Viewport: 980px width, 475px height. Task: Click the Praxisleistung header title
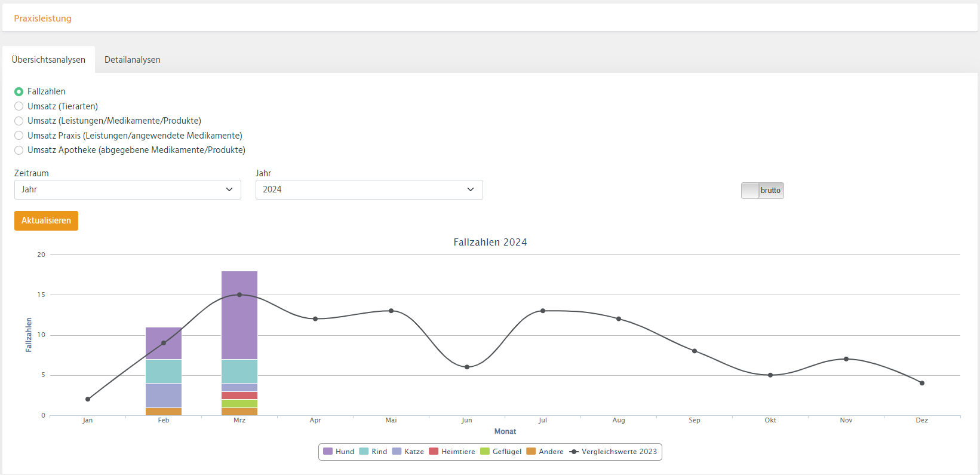42,19
